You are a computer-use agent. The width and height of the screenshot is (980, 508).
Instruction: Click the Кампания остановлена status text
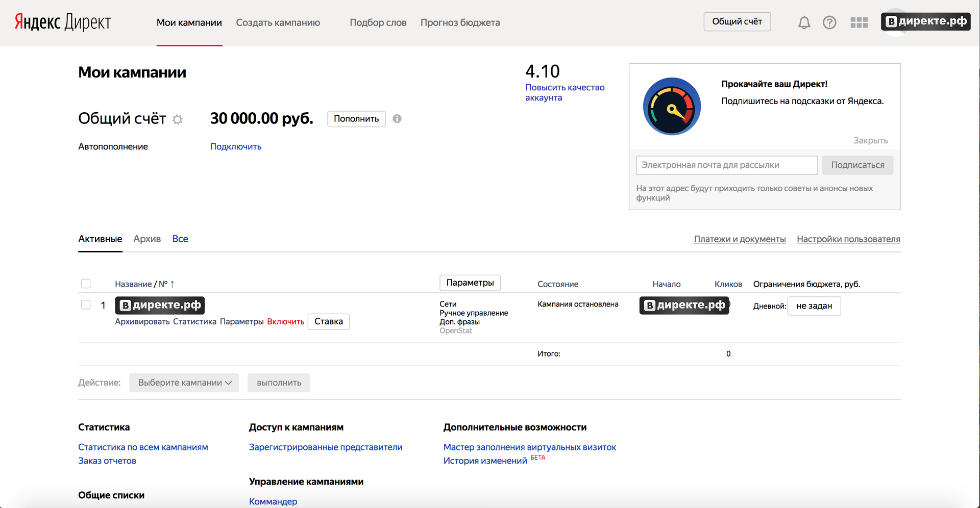tap(578, 304)
